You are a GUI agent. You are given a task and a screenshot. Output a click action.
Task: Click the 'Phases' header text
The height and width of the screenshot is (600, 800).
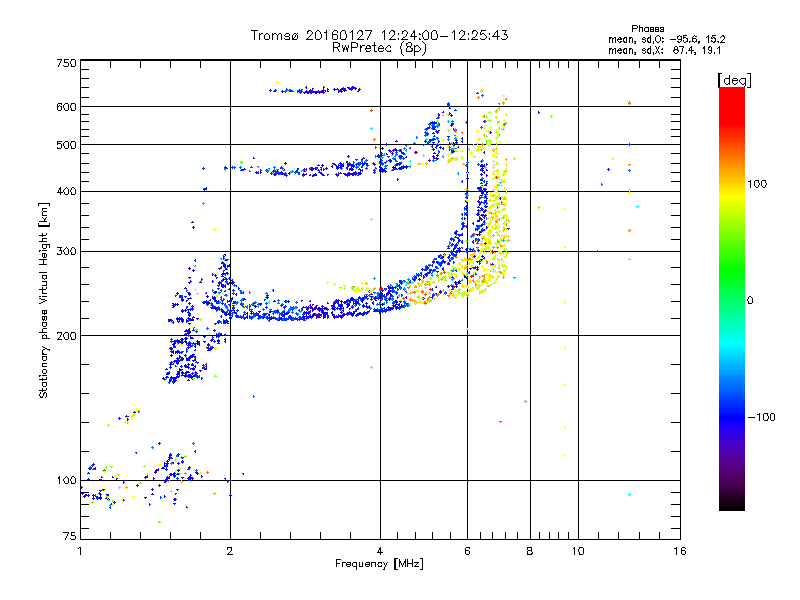point(647,29)
